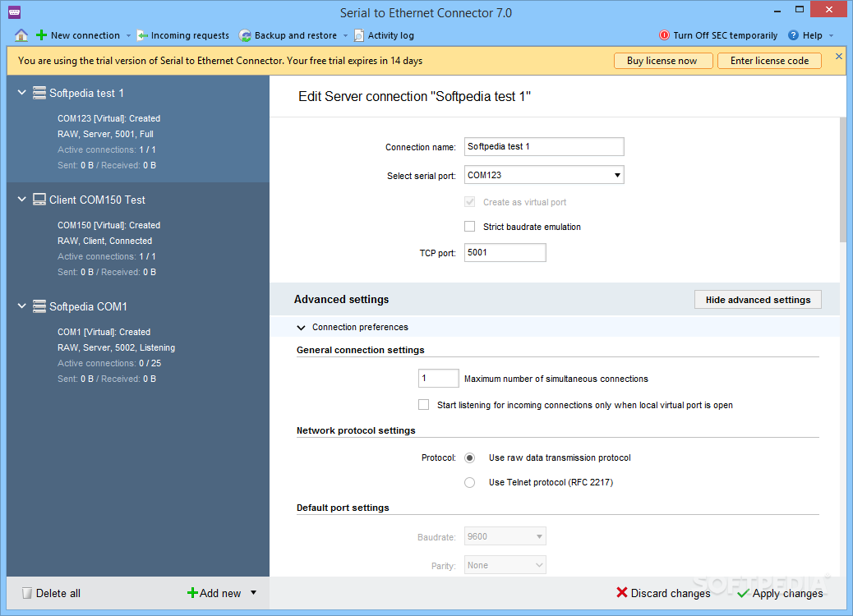
Task: Click the settings panel vertical scrollbar
Action: point(843,180)
